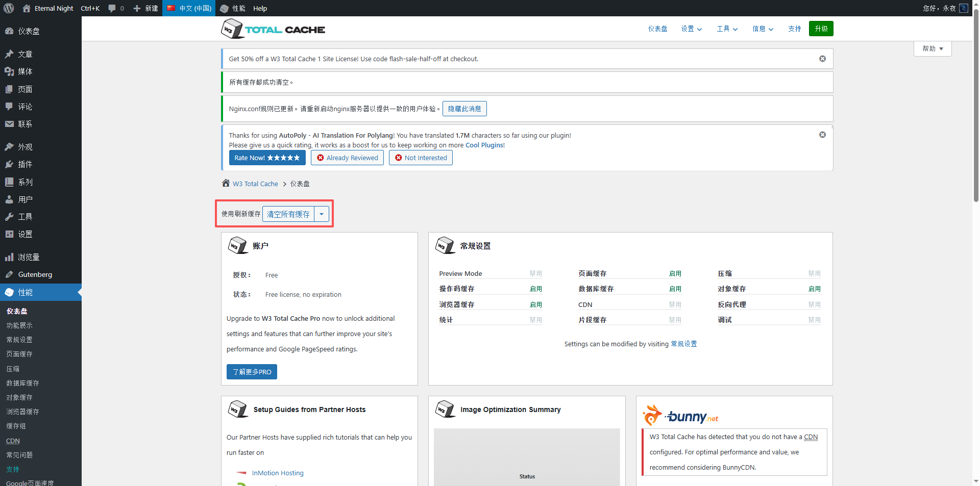Open the 性能 cube icon in admin bar
The height and width of the screenshot is (486, 980).
pyautogui.click(x=224, y=8)
